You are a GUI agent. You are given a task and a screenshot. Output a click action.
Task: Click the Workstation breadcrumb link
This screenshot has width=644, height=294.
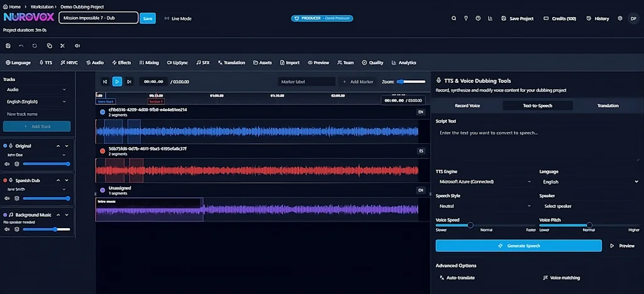42,7
